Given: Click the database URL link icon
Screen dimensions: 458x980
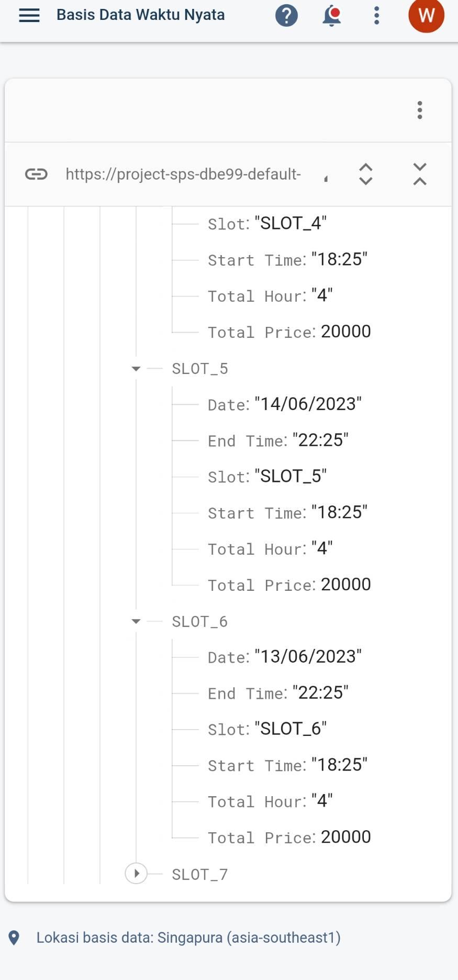Looking at the screenshot, I should (36, 174).
